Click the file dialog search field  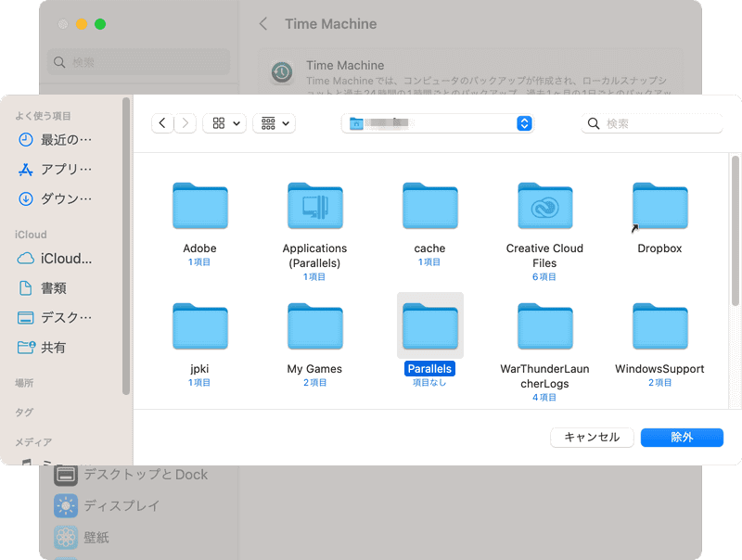coord(652,123)
